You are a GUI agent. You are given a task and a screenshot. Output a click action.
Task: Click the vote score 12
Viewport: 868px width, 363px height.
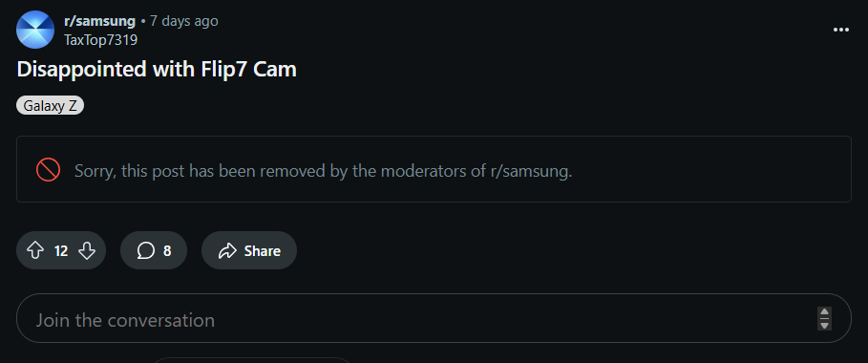click(61, 251)
